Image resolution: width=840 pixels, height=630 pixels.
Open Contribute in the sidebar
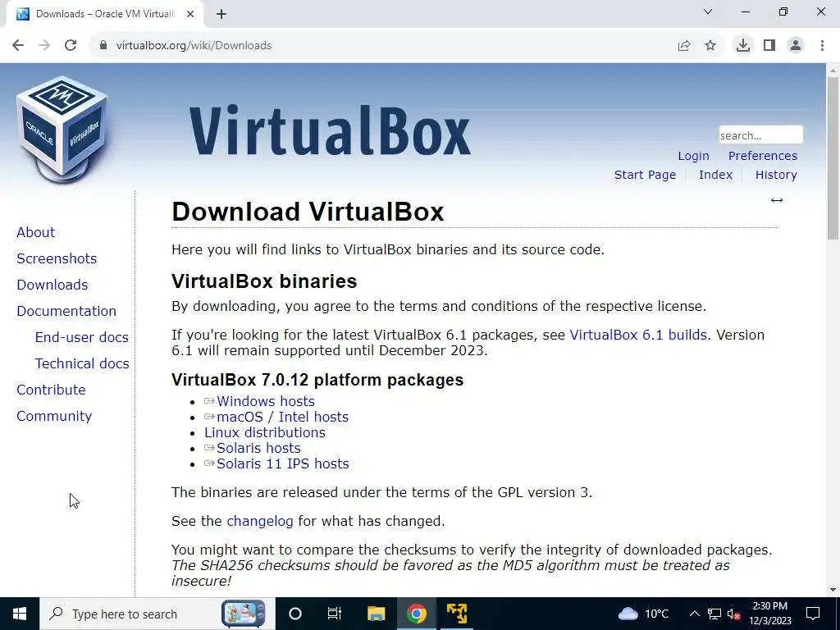51,390
